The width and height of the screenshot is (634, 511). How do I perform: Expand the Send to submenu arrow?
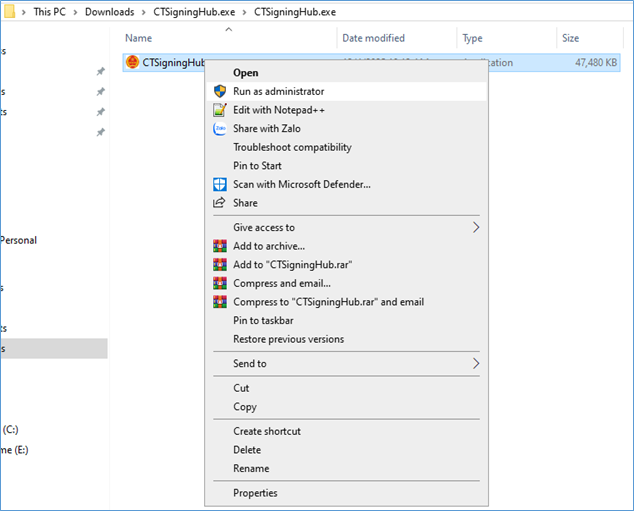476,364
